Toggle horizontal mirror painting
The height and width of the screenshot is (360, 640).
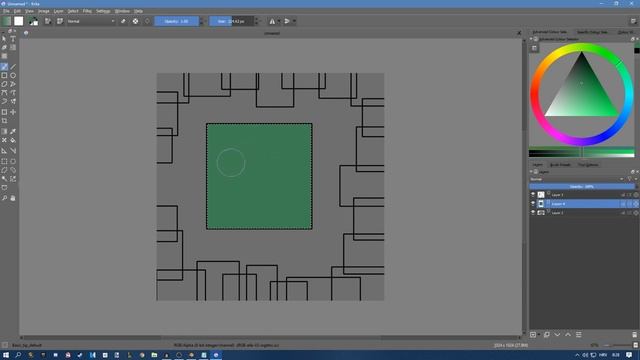pyautogui.click(x=272, y=21)
